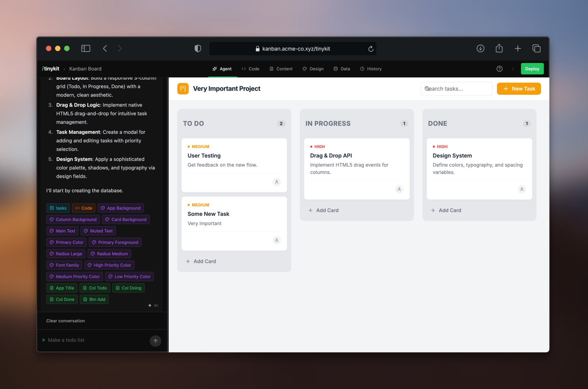Image resolution: width=588 pixels, height=389 pixels.
Task: Open the History tab
Action: pyautogui.click(x=371, y=68)
